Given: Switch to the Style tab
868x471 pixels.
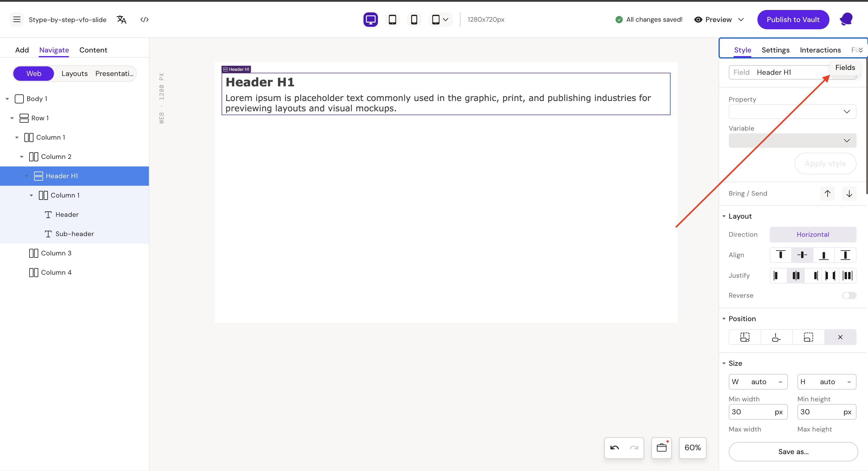Looking at the screenshot, I should (x=742, y=50).
